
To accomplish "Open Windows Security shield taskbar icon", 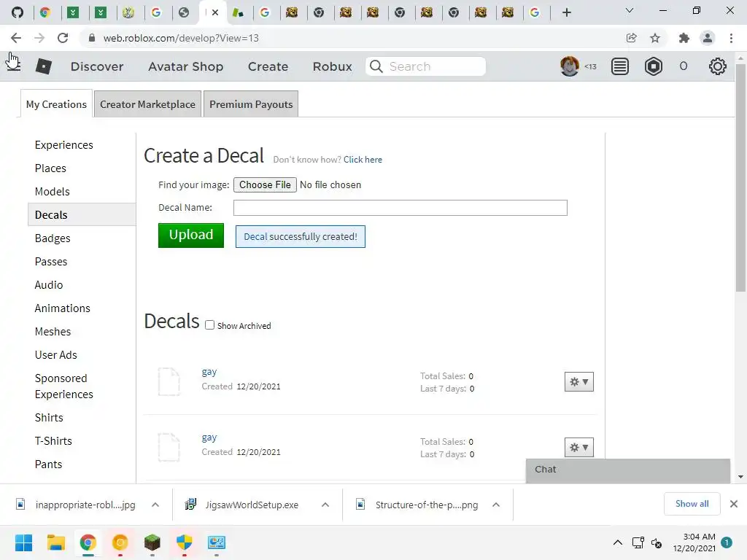I will point(184,542).
